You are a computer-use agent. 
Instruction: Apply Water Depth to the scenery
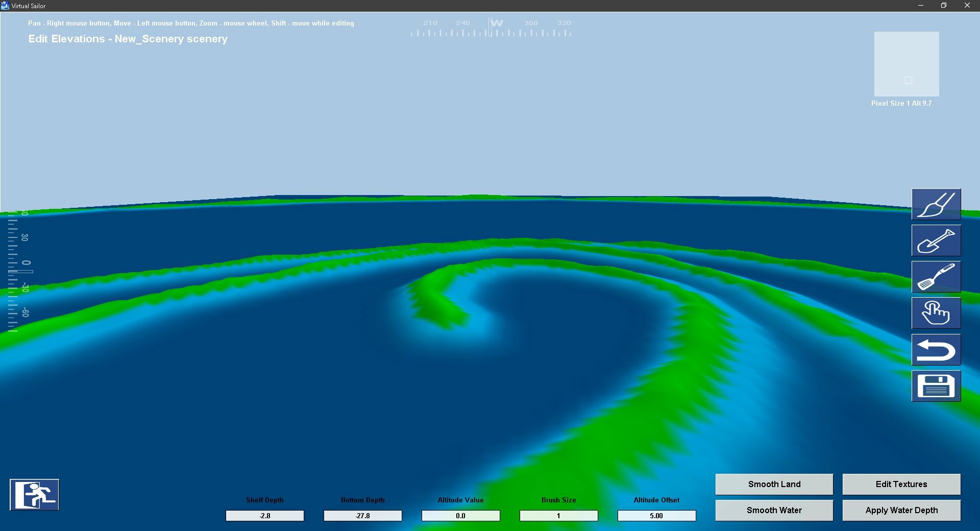(x=900, y=510)
